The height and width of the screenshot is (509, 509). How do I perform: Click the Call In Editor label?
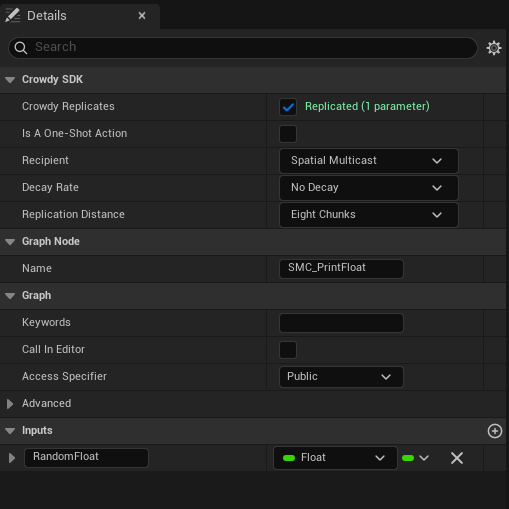pos(53,349)
